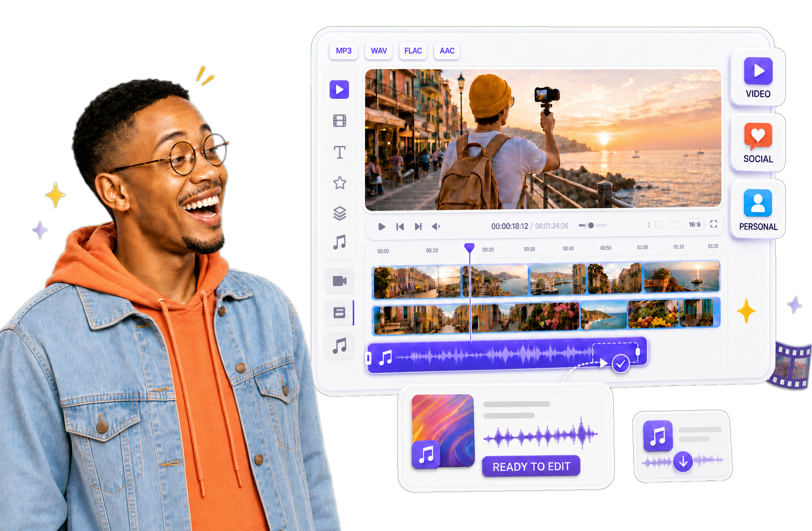Click the subtitle track icon in sidebar
The image size is (812, 531).
339,313
